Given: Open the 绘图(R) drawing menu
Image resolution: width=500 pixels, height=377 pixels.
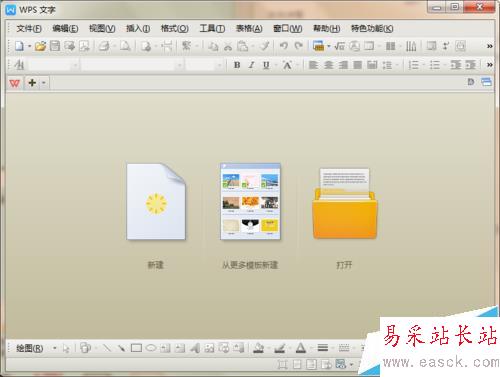Looking at the screenshot, I should [30, 349].
